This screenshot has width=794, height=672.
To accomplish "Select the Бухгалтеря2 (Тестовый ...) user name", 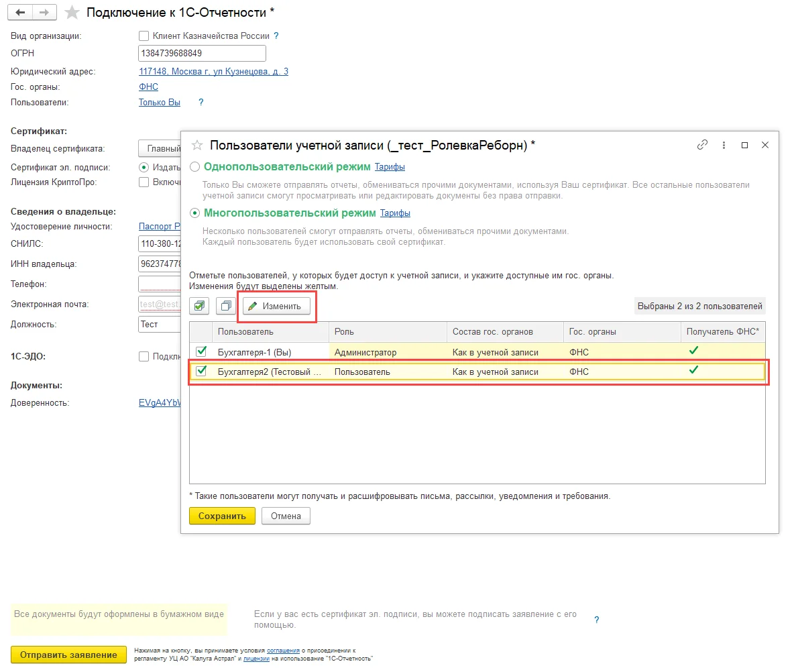I will pyautogui.click(x=270, y=372).
